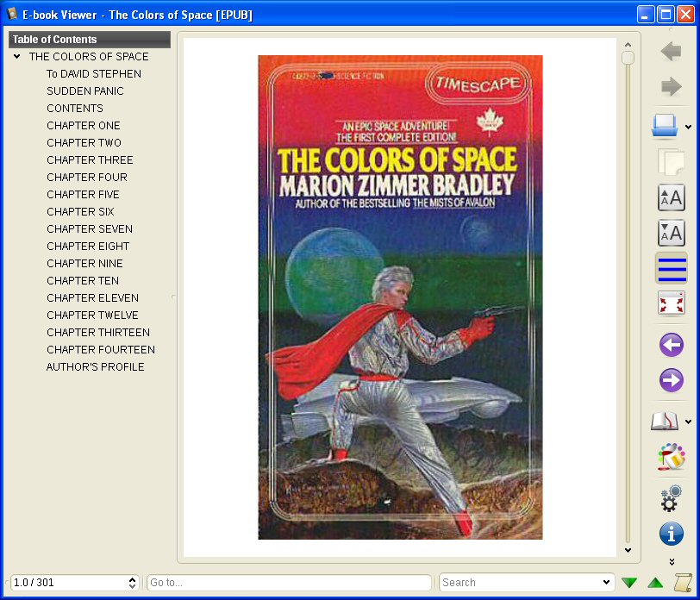Go to CHAPTER ELEVEN
This screenshot has width=700, height=600.
(x=92, y=297)
